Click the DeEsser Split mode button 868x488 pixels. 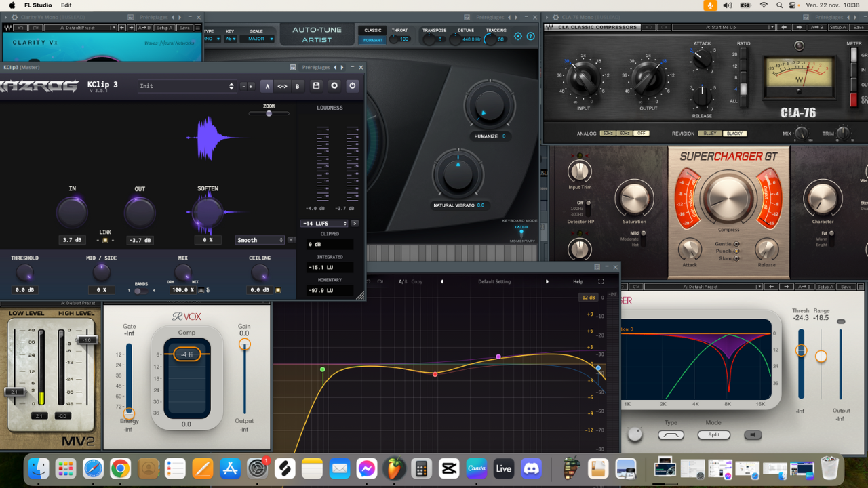pyautogui.click(x=713, y=435)
